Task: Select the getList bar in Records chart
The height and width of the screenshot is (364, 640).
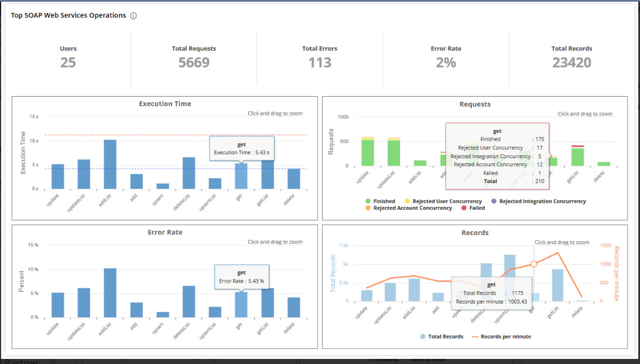Action: click(x=557, y=285)
